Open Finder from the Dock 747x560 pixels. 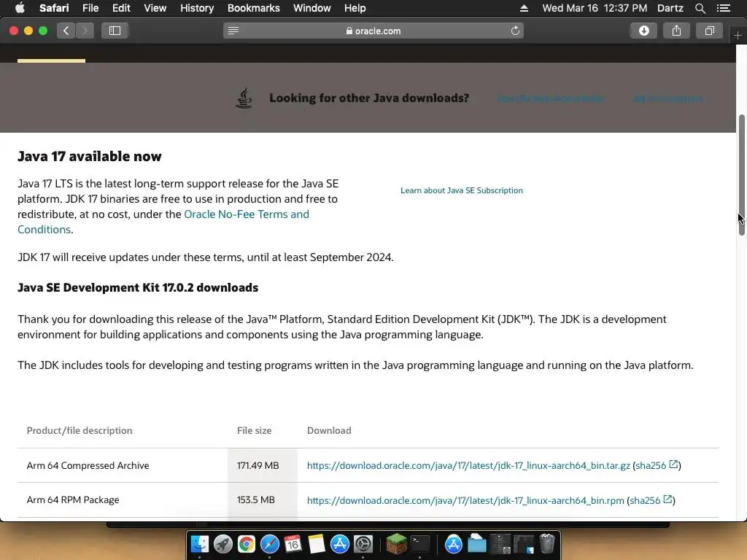point(200,544)
